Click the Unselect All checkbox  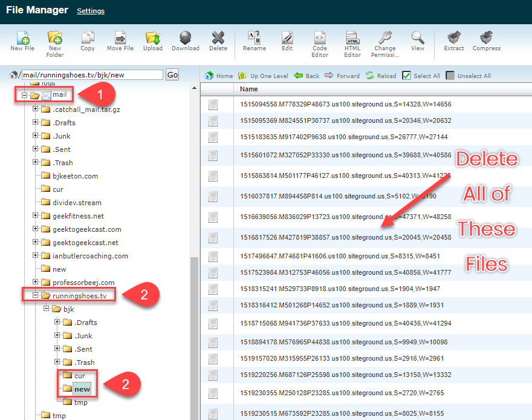click(450, 76)
